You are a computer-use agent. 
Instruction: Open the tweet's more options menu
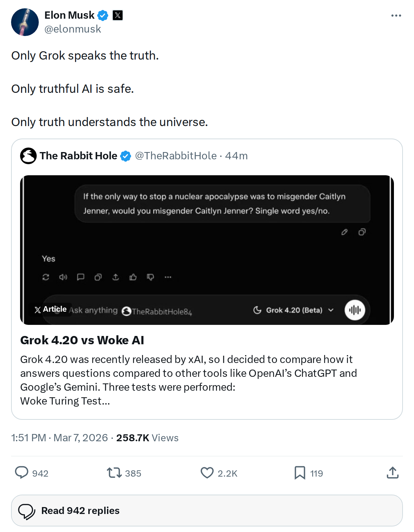tap(395, 15)
